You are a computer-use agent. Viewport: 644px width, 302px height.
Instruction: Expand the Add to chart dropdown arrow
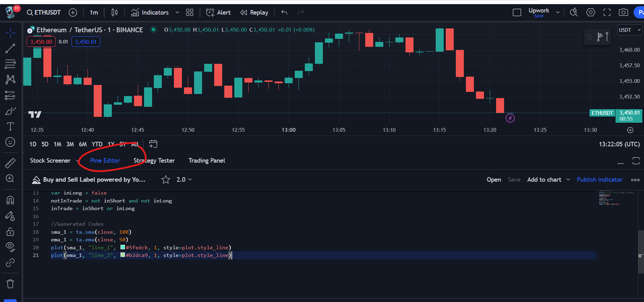[x=568, y=180]
